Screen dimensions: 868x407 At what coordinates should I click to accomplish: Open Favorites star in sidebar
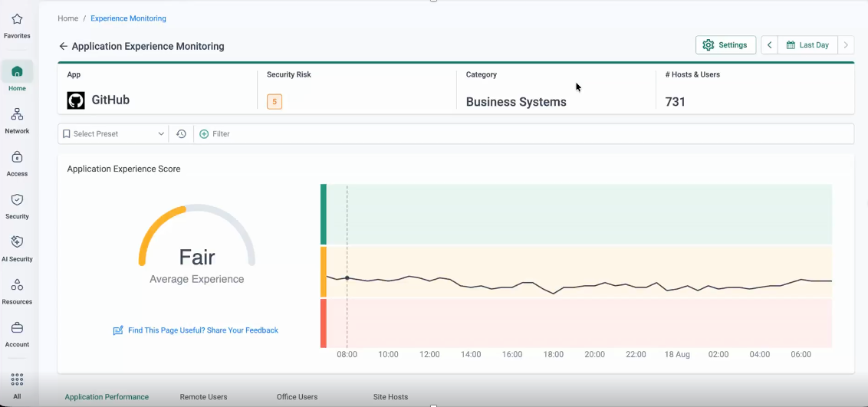17,19
